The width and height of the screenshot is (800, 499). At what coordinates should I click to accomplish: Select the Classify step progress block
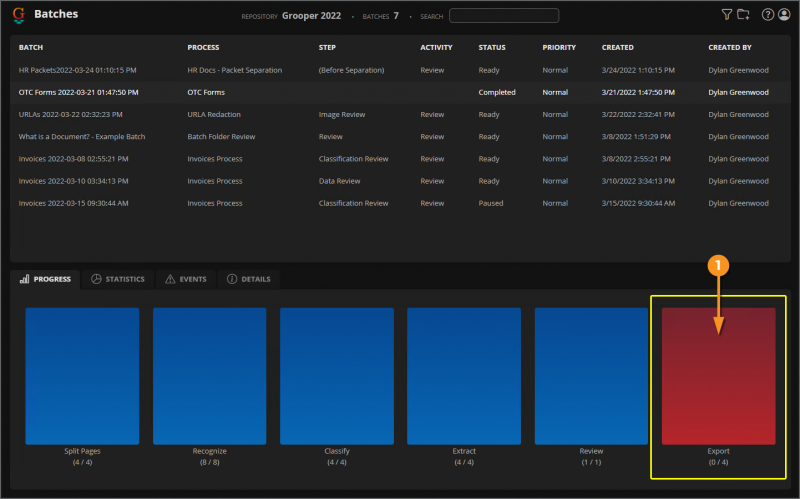click(x=336, y=375)
